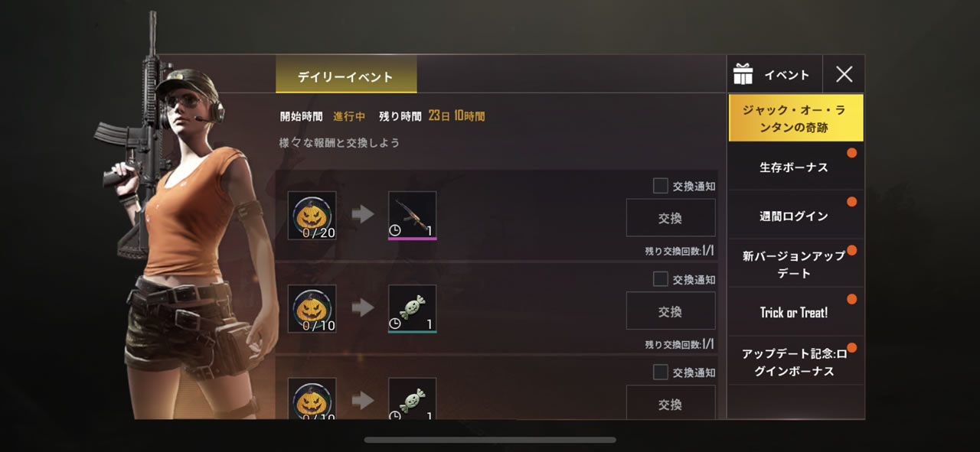Click 交換 button in second row
The height and width of the screenshot is (452, 980).
click(671, 311)
